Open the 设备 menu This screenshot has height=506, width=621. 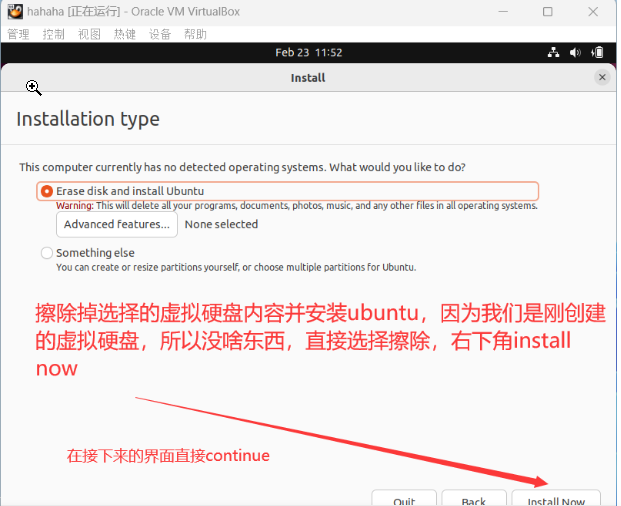point(160,34)
